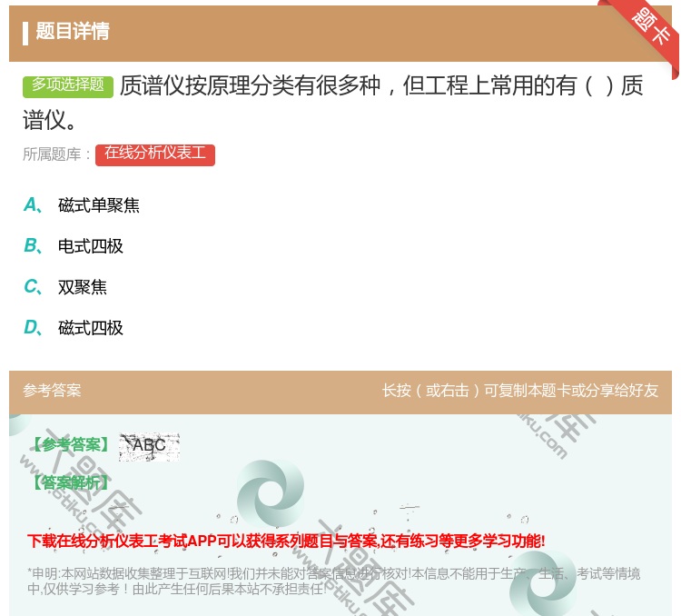Screen dimensions: 681x616
Task: Click the red 下载在线分析仪表工考试APP promo text
Action: 286,541
